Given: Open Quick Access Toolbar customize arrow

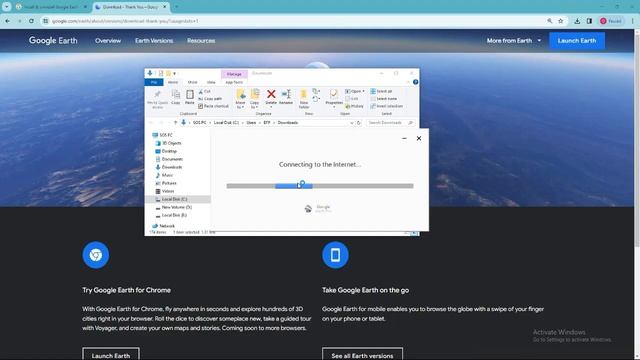Looking at the screenshot, I should [175, 74].
